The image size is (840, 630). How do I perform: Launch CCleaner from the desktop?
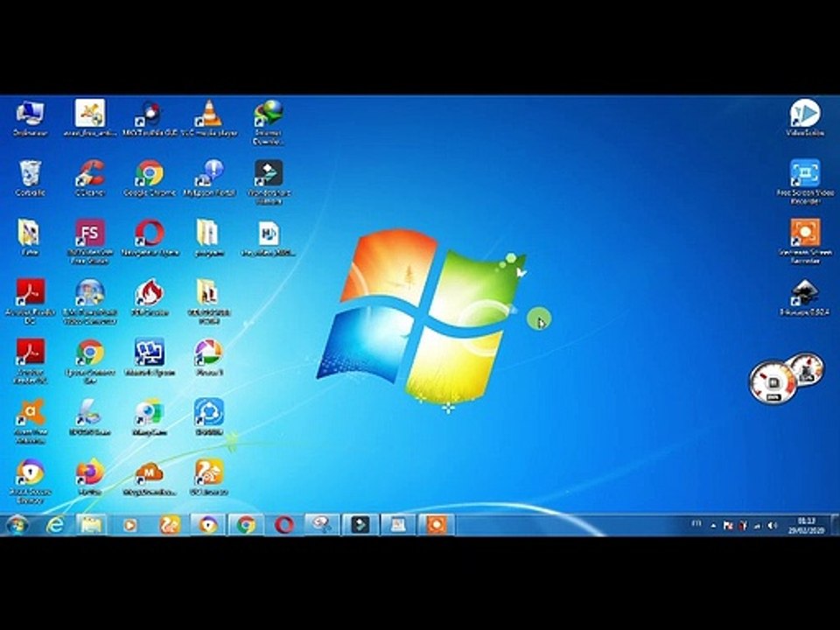90,178
